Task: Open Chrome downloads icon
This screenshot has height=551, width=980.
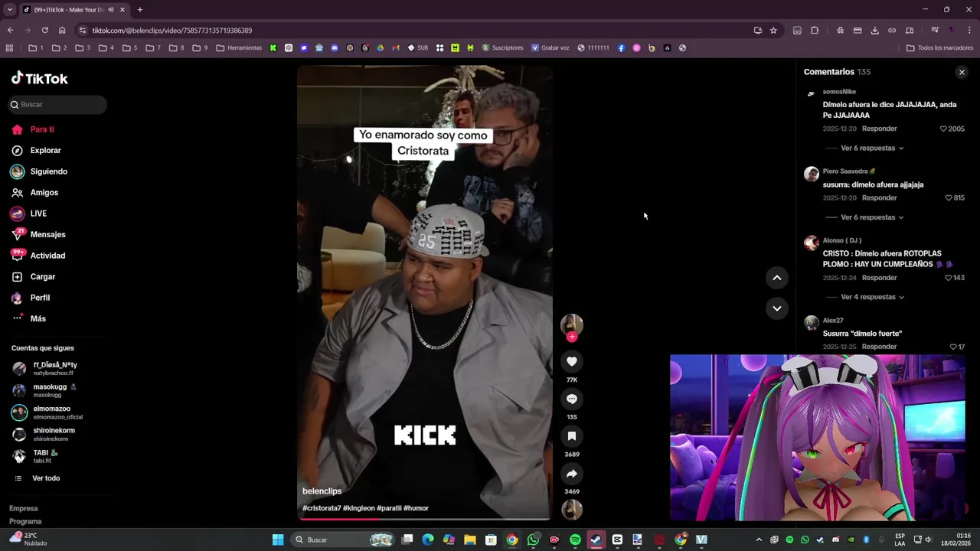Action: pos(875,31)
